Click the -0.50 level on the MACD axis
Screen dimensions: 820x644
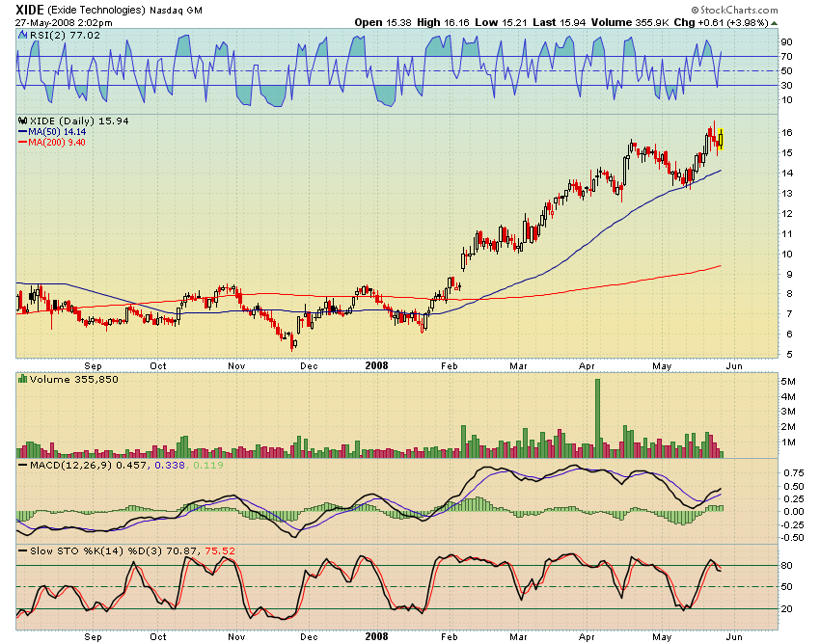pyautogui.click(x=792, y=537)
